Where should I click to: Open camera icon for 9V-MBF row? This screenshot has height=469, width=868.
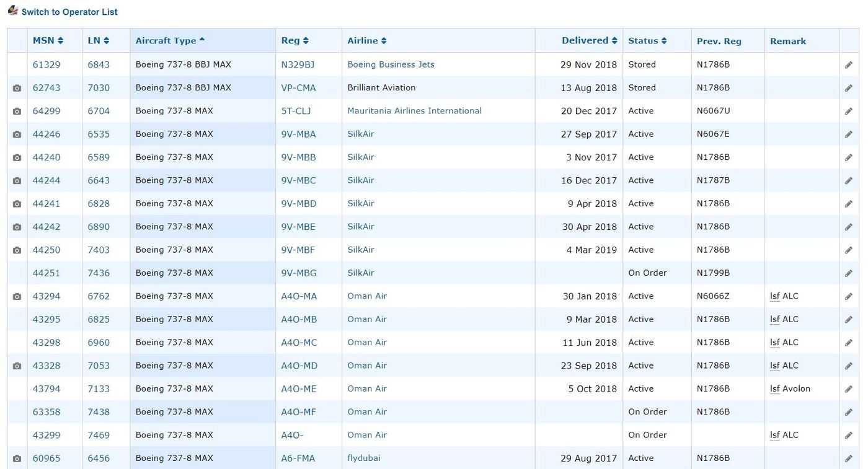coord(17,250)
